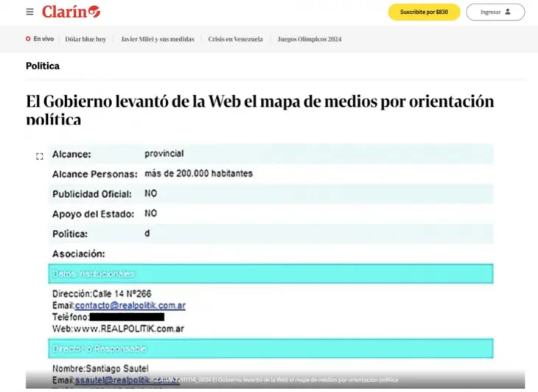Click the Director o Responsable header bar
The width and height of the screenshot is (538, 392).
(270, 349)
